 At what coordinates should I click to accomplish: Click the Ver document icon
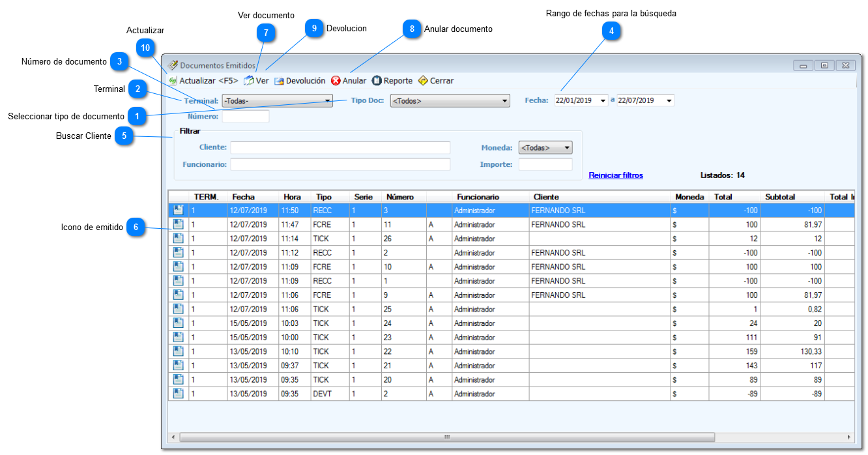tap(249, 81)
